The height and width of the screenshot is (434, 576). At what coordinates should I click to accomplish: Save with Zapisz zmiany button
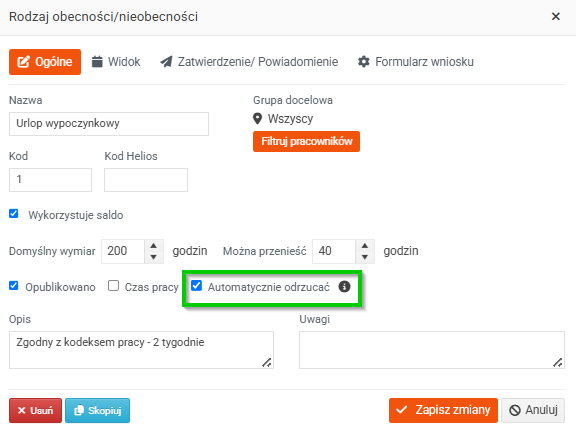click(443, 410)
